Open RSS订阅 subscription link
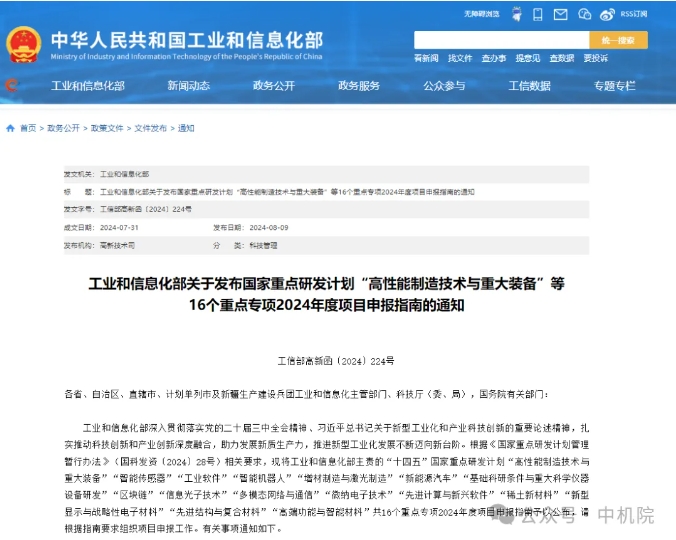The height and width of the screenshot is (540, 676). [634, 14]
